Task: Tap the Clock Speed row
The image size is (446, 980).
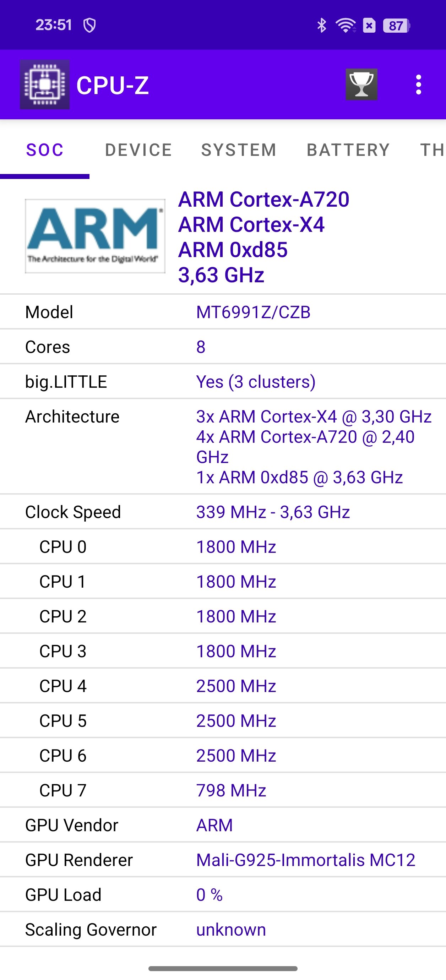Action: click(x=223, y=512)
